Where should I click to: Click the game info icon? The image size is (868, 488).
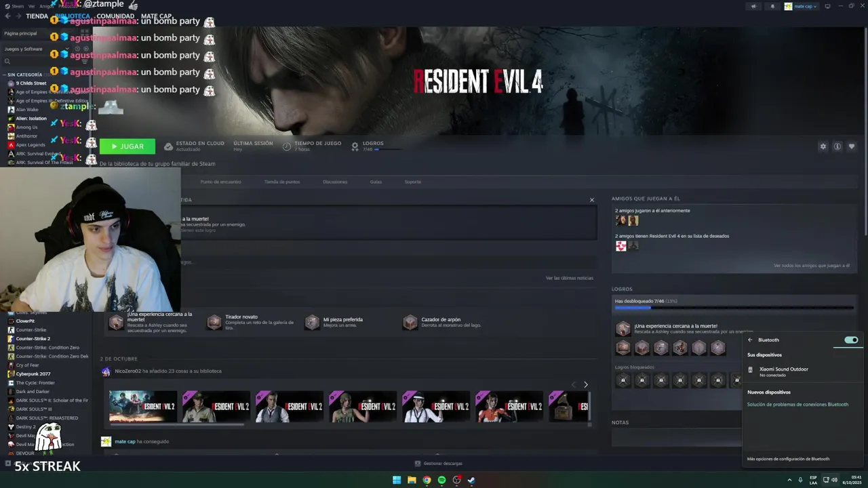click(x=837, y=146)
